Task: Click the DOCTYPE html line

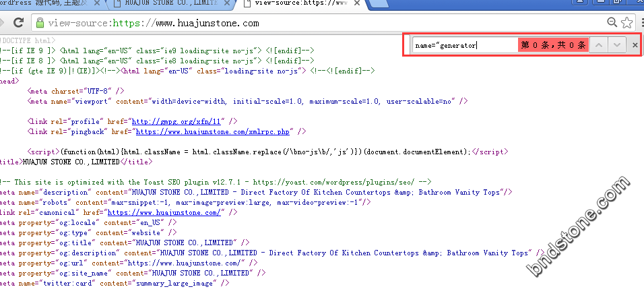Action: (28, 40)
